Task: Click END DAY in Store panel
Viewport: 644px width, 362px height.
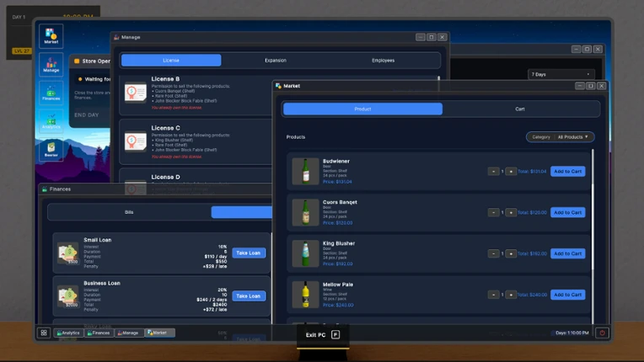Action: click(87, 115)
